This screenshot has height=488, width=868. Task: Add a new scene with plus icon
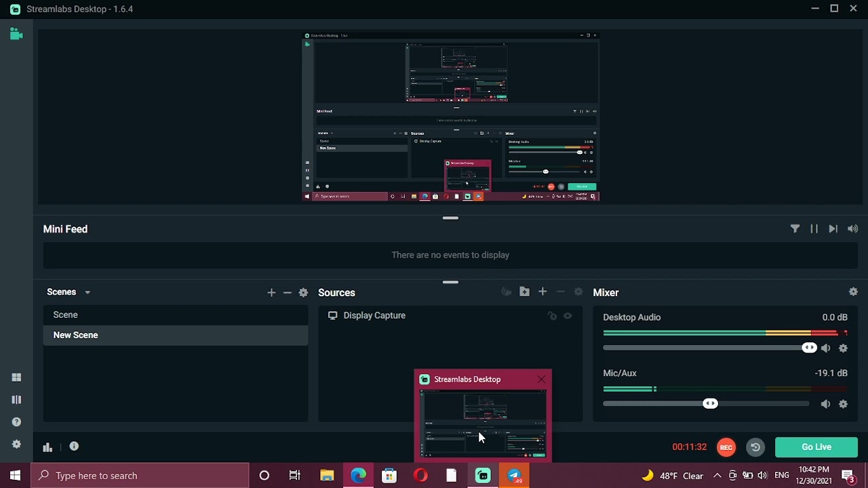click(x=271, y=293)
